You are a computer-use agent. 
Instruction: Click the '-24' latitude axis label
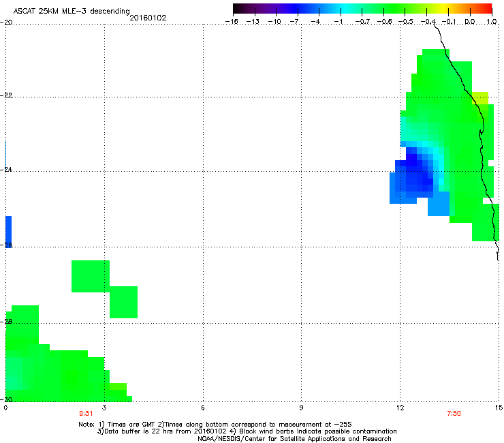click(6, 169)
